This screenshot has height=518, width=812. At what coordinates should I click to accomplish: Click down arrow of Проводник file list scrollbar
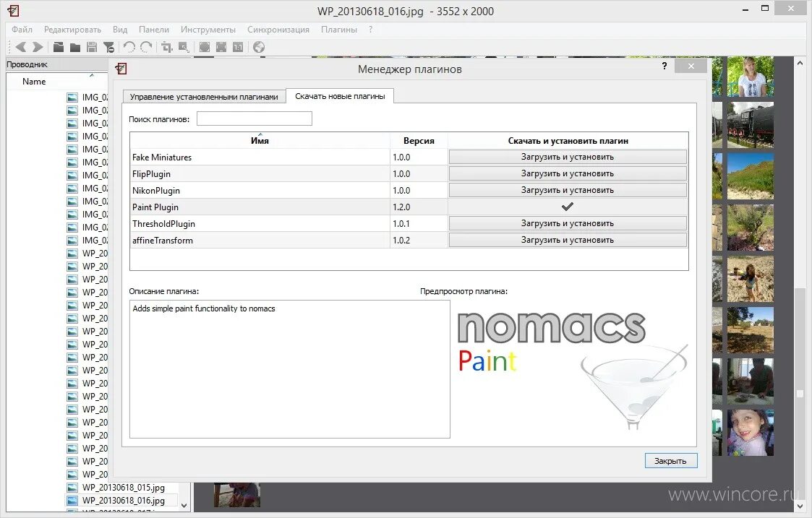point(184,506)
